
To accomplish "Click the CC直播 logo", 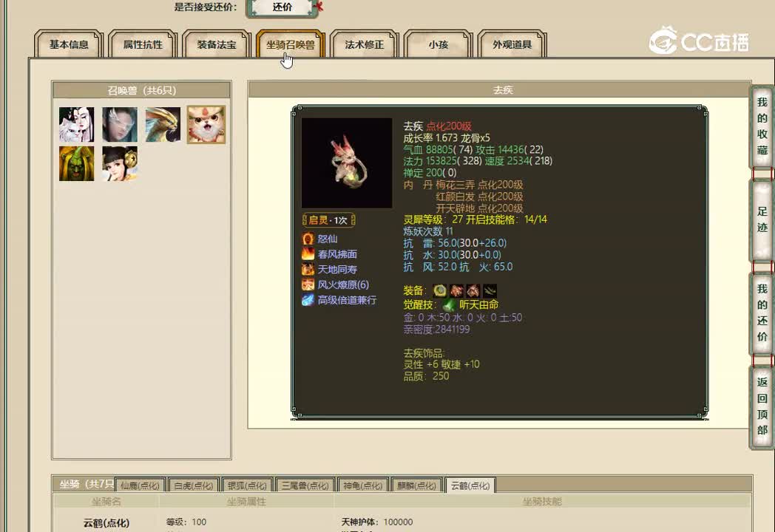I will [x=699, y=41].
